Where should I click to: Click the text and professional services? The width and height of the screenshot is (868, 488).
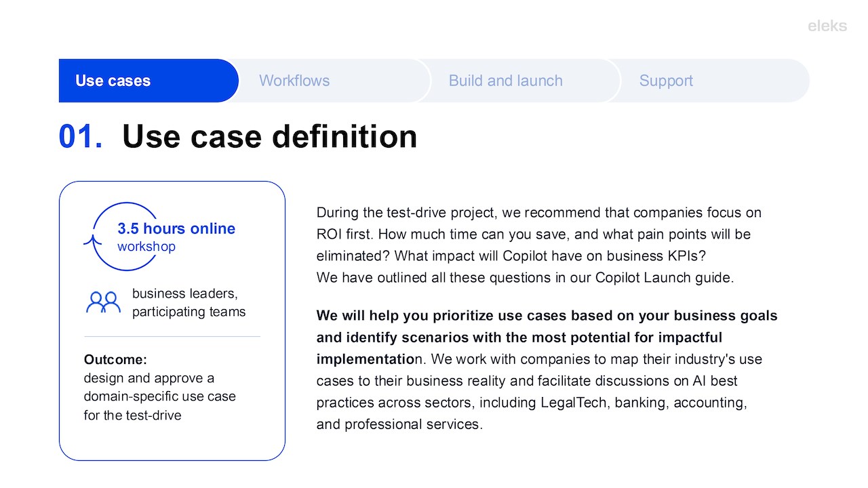coord(399,424)
